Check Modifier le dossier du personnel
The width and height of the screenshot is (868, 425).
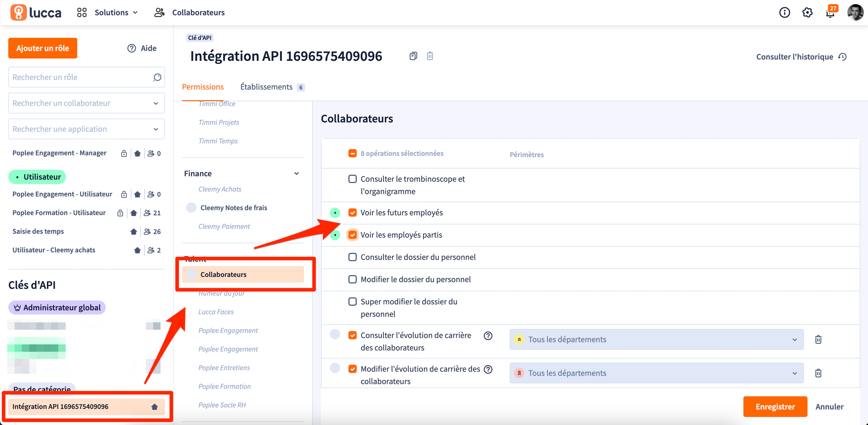click(353, 279)
